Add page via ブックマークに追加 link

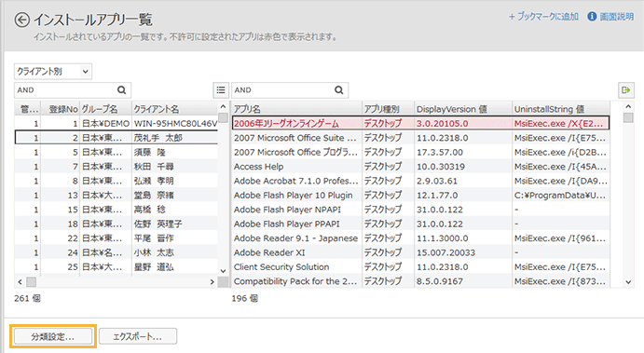coord(543,17)
